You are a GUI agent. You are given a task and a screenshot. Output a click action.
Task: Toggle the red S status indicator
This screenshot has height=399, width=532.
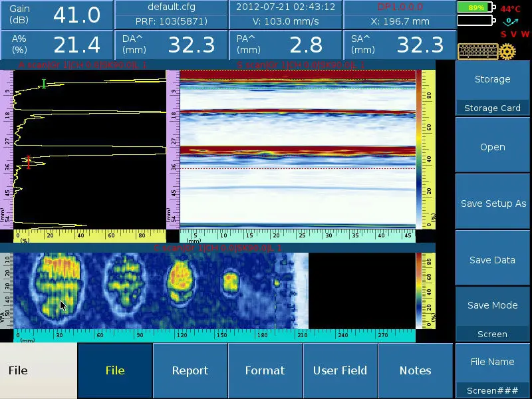(x=503, y=34)
